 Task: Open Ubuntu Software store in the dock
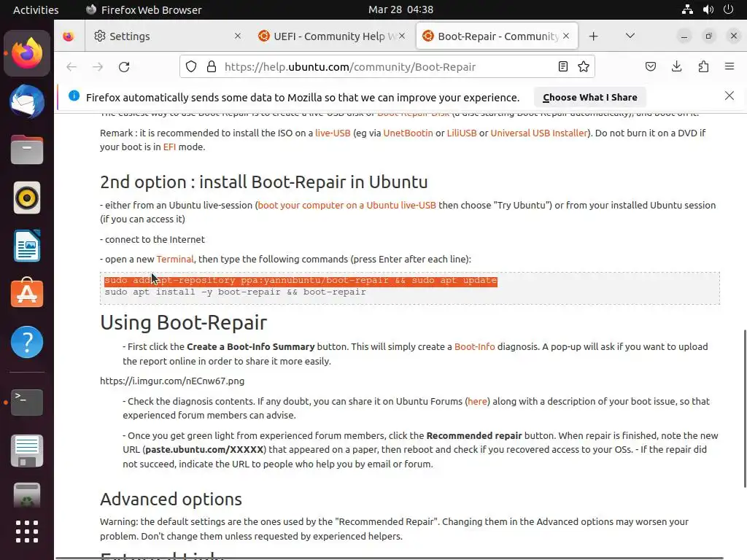tap(27, 293)
